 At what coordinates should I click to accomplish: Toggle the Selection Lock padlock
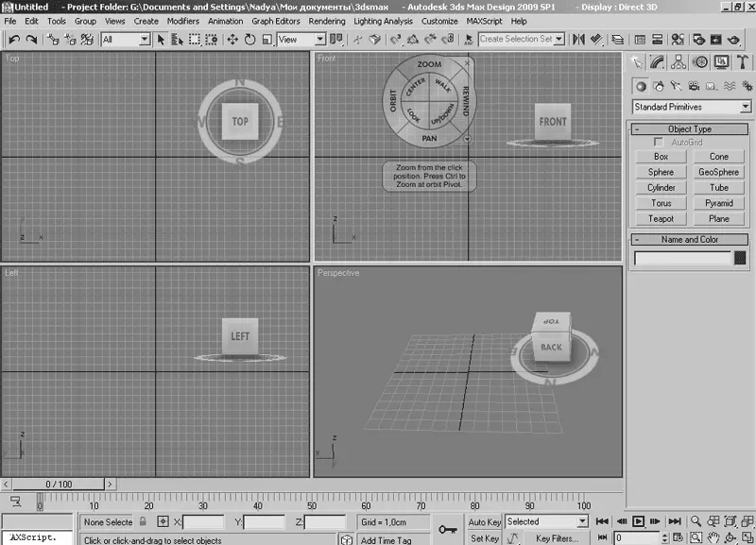143,521
